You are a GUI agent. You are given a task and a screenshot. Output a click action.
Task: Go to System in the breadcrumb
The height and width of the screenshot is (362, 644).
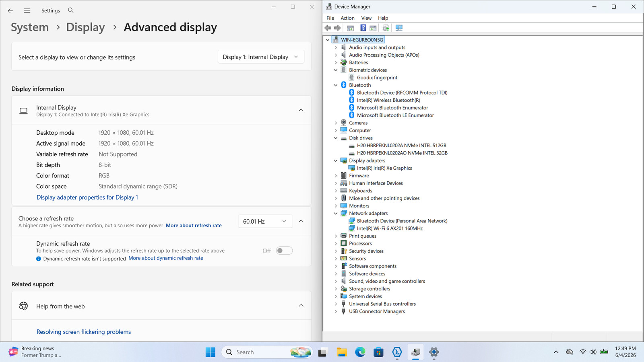click(x=30, y=27)
